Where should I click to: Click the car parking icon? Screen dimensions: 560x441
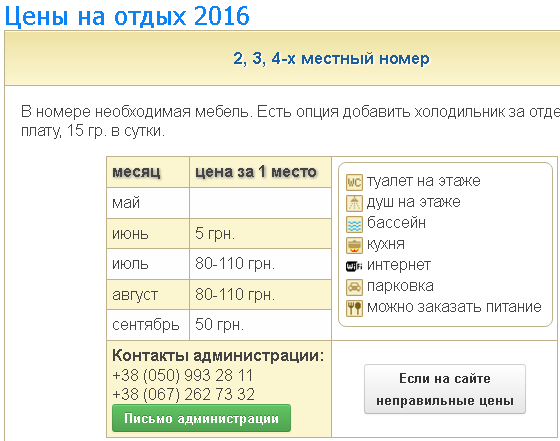click(354, 287)
